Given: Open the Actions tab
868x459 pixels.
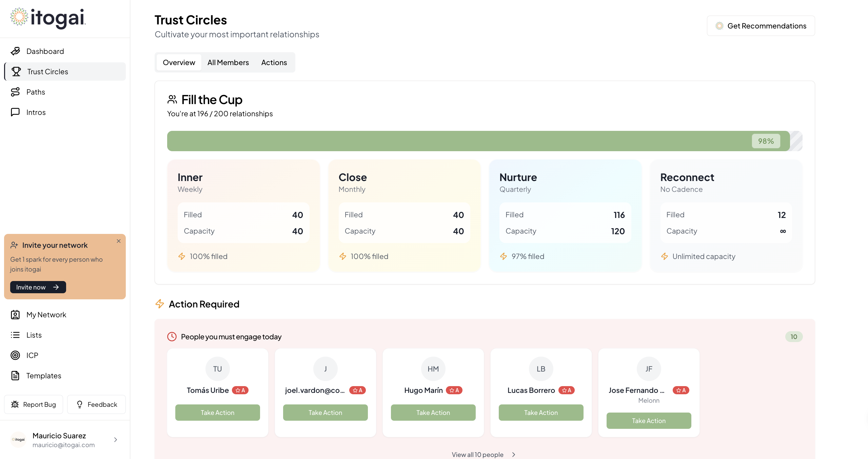Looking at the screenshot, I should pyautogui.click(x=274, y=62).
